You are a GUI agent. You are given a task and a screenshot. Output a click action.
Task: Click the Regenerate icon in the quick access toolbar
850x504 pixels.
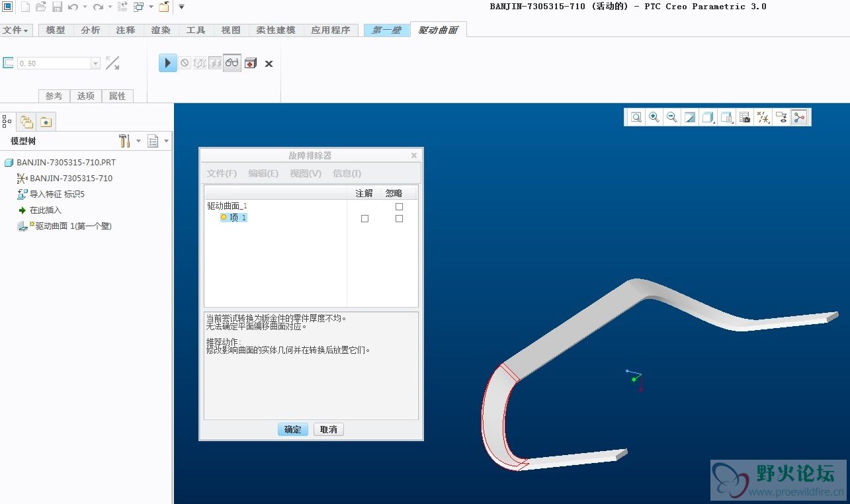(122, 7)
